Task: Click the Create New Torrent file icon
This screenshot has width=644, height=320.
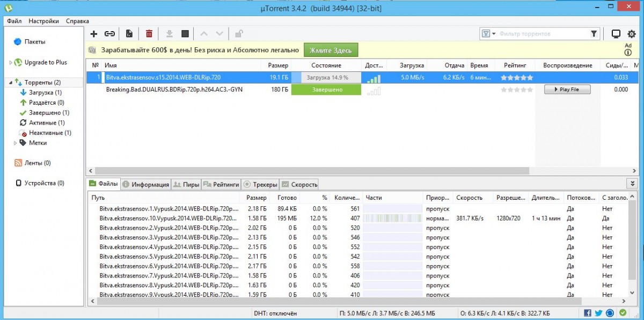Action: (x=129, y=34)
